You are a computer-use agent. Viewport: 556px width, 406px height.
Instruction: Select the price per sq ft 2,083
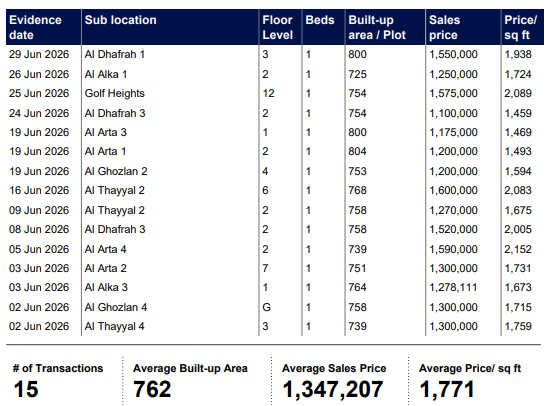coord(518,190)
